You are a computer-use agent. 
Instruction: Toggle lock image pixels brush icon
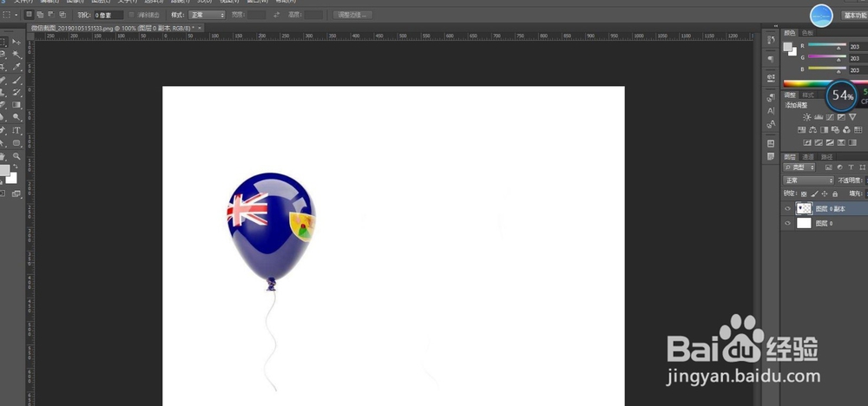814,193
